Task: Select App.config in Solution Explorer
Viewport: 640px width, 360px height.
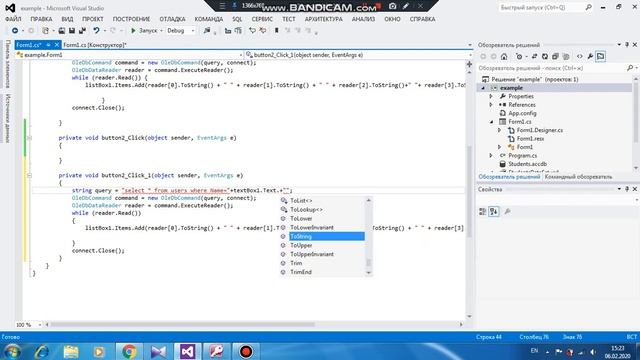Action: point(522,113)
